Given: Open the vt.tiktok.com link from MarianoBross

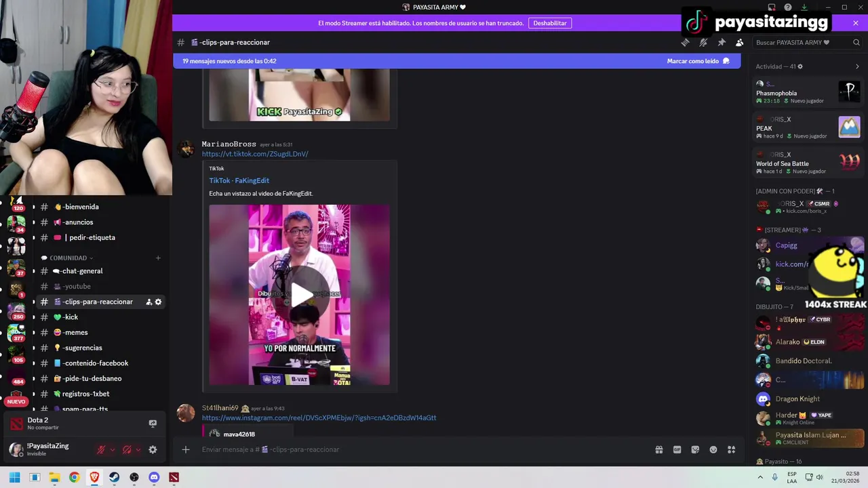Looking at the screenshot, I should point(255,154).
